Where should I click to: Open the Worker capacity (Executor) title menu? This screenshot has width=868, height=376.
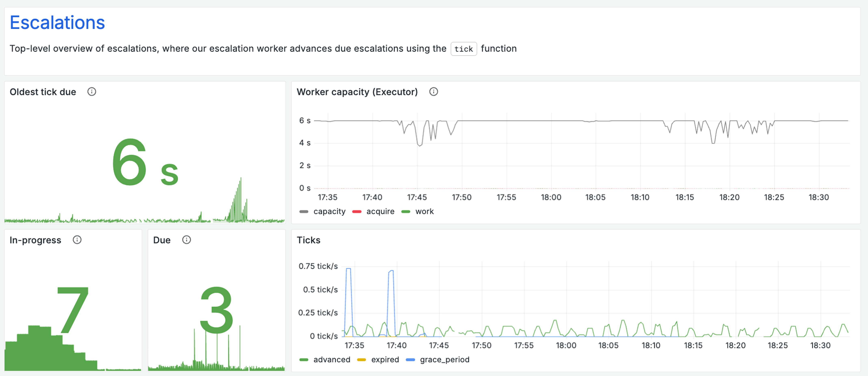(357, 92)
